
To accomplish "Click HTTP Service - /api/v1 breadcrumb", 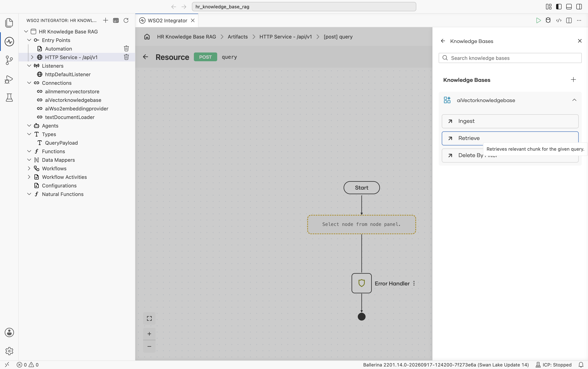I will pos(286,37).
